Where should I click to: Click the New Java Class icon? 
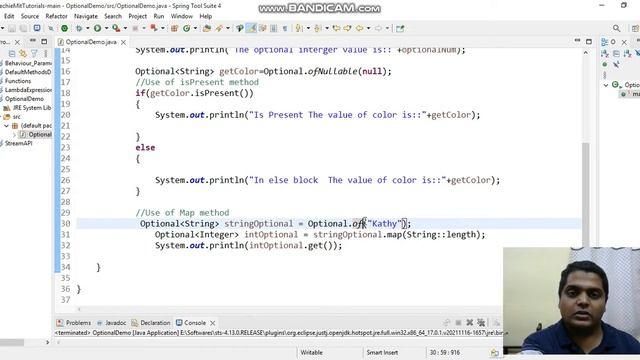187,28
